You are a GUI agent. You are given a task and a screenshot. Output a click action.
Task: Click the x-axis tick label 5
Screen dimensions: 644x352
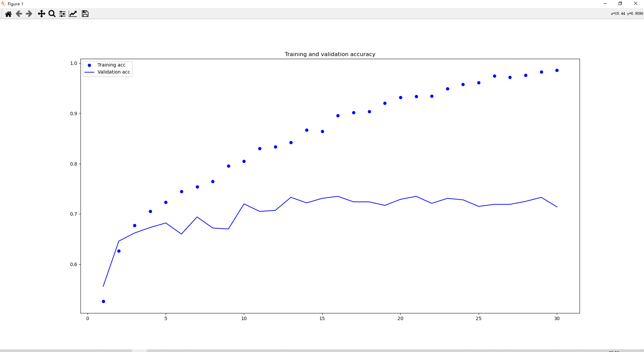tap(166, 318)
